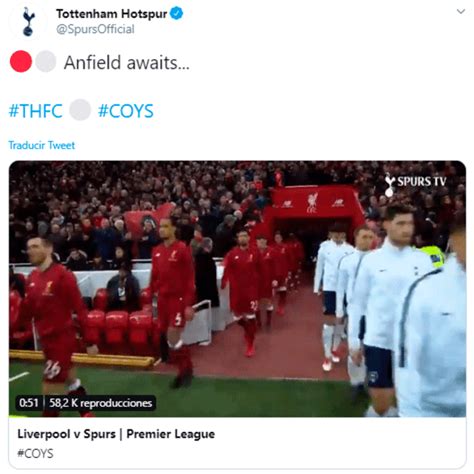Click the white circle emoji between hashtags
This screenshot has width=474, height=474.
80,110
